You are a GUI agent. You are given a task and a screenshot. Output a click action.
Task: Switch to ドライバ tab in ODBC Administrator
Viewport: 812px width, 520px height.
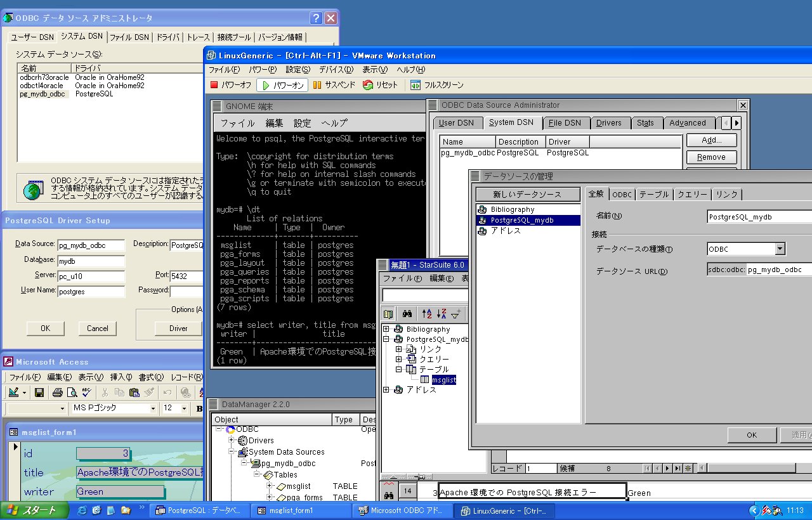pyautogui.click(x=167, y=37)
